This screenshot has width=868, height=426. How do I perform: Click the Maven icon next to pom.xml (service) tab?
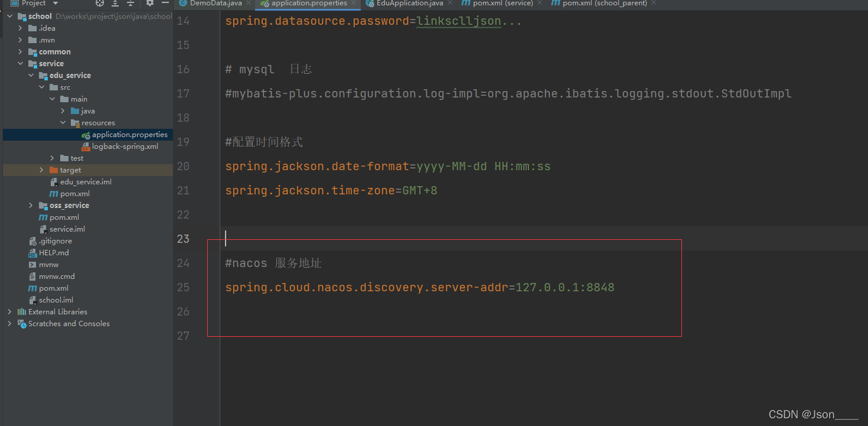click(x=466, y=4)
